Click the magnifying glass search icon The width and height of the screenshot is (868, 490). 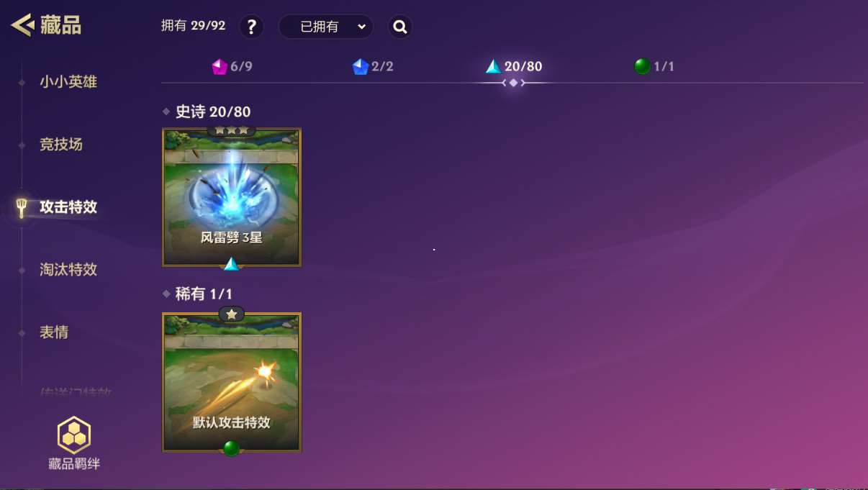point(400,27)
